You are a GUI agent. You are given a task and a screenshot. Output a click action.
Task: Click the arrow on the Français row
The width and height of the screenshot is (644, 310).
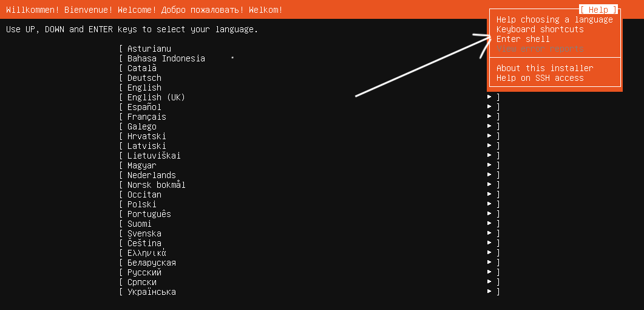(489, 116)
